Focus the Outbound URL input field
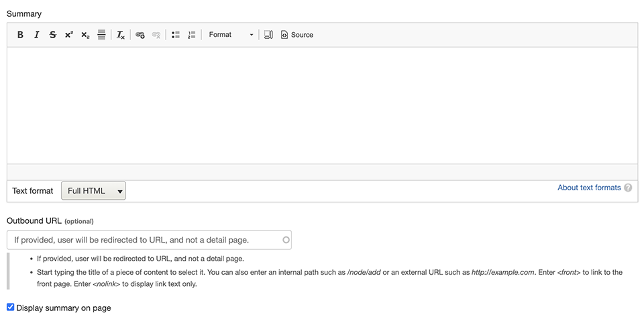This screenshot has height=325, width=644. (x=149, y=240)
